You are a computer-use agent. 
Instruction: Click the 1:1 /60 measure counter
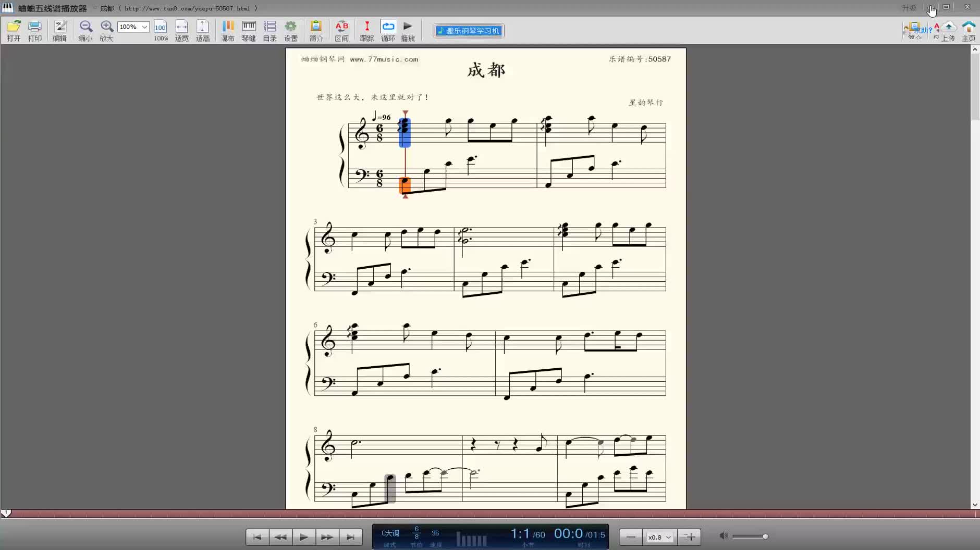point(528,534)
